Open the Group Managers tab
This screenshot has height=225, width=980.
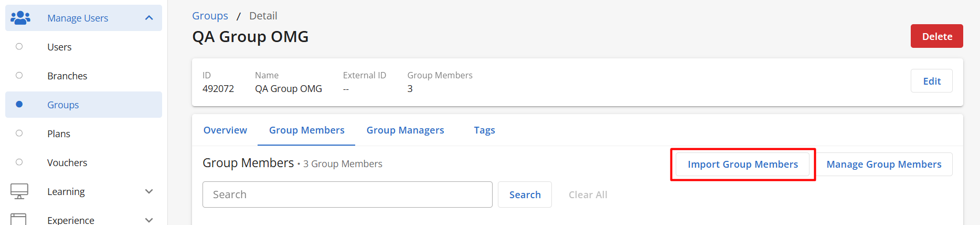405,130
